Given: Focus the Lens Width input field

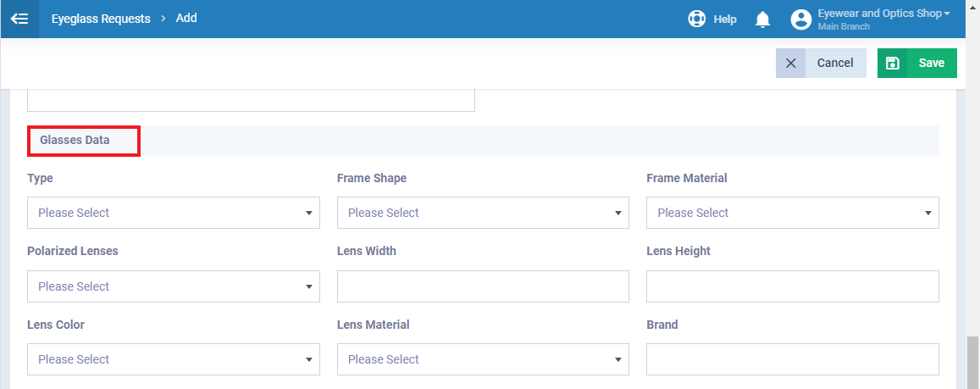Looking at the screenshot, I should (x=483, y=286).
